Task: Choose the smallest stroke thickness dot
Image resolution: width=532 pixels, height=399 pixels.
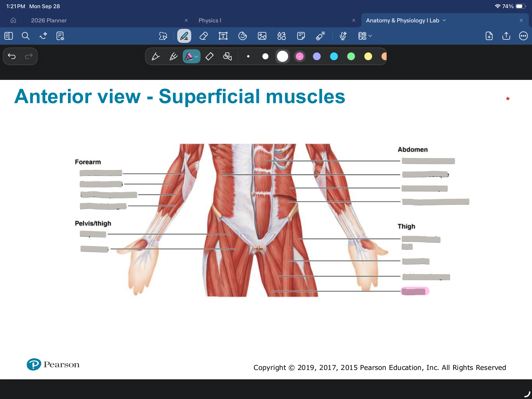Action: [x=248, y=56]
